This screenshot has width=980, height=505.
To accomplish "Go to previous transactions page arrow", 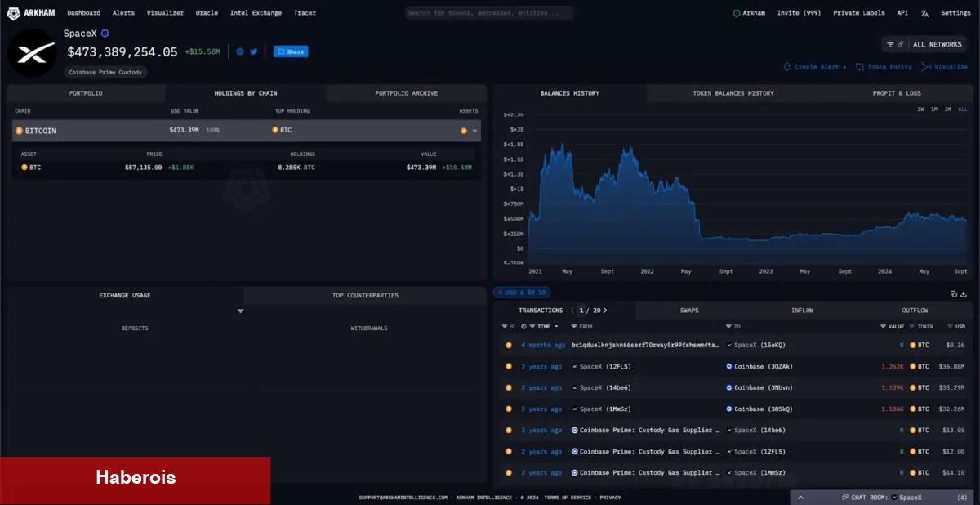I will coord(572,311).
